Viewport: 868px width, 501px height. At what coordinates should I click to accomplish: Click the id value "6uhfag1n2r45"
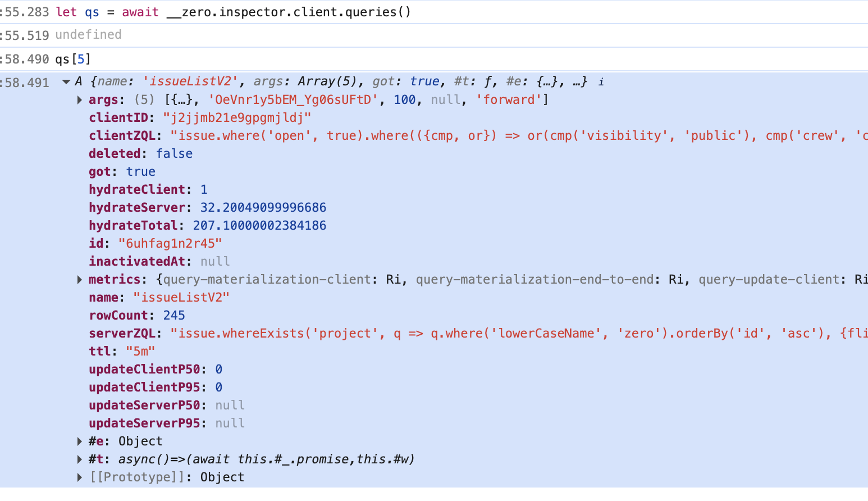(170, 244)
